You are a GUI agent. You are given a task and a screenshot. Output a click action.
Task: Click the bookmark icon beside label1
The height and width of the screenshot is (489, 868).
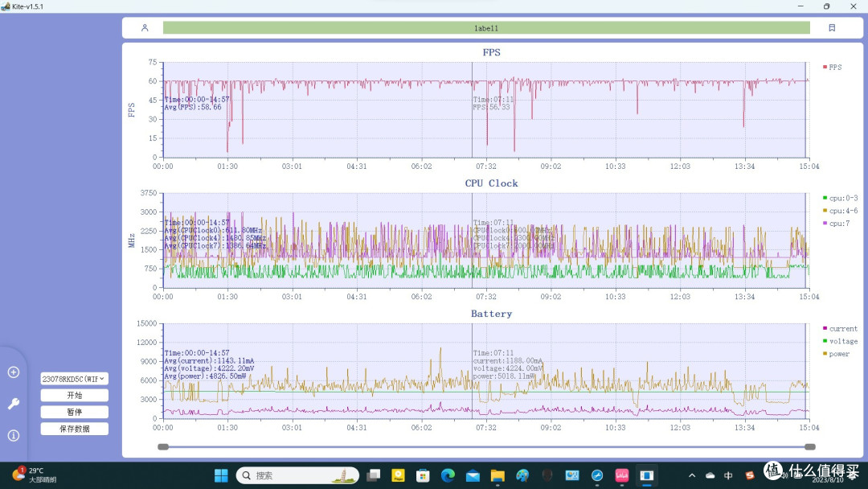click(x=832, y=27)
